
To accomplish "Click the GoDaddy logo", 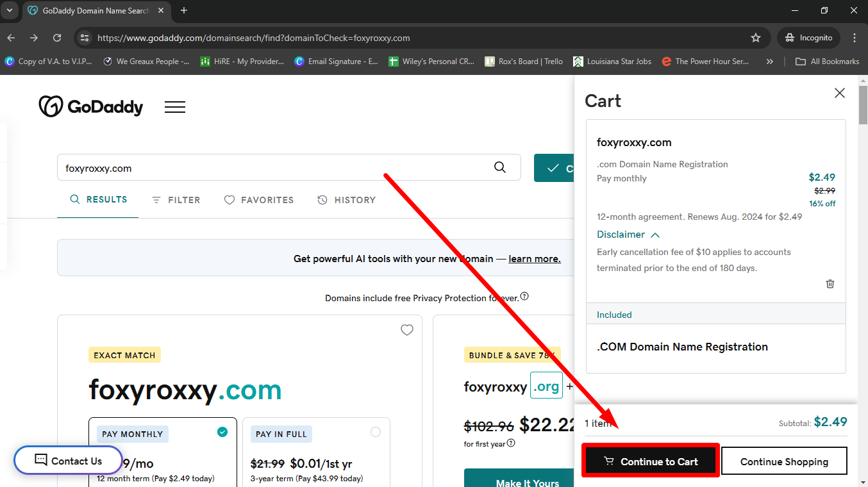I will tap(91, 107).
